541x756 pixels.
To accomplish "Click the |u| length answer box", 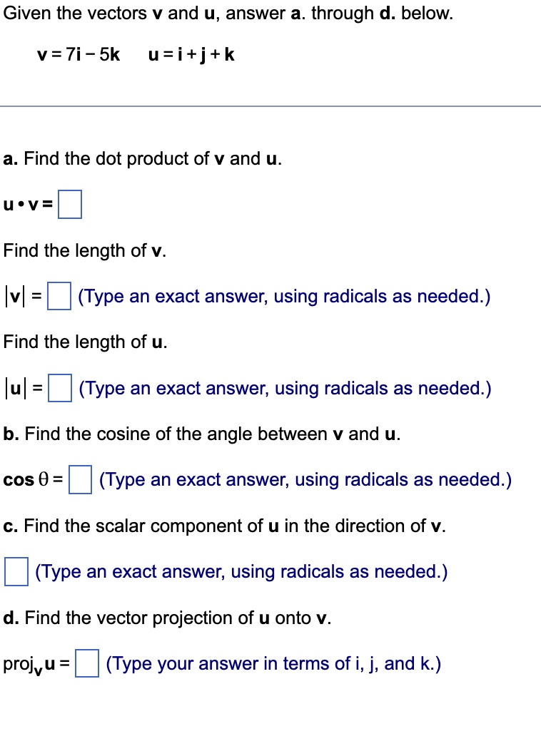I will click(60, 387).
